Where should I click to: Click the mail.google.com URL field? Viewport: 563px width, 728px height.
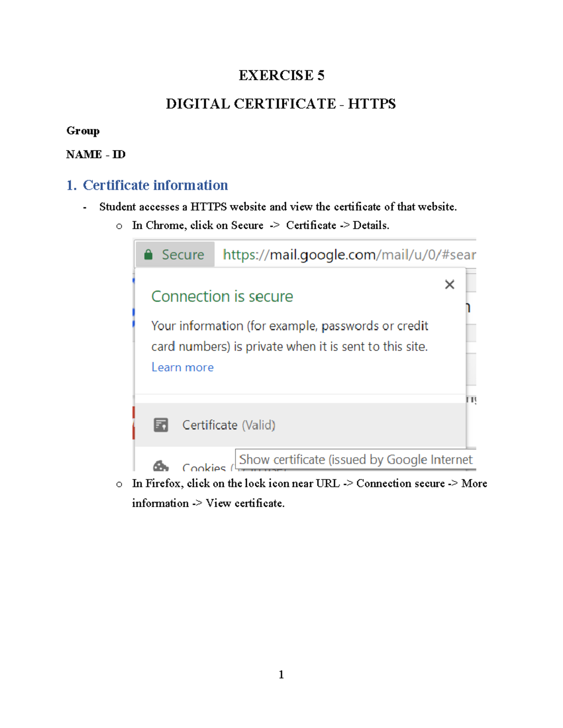pos(349,255)
